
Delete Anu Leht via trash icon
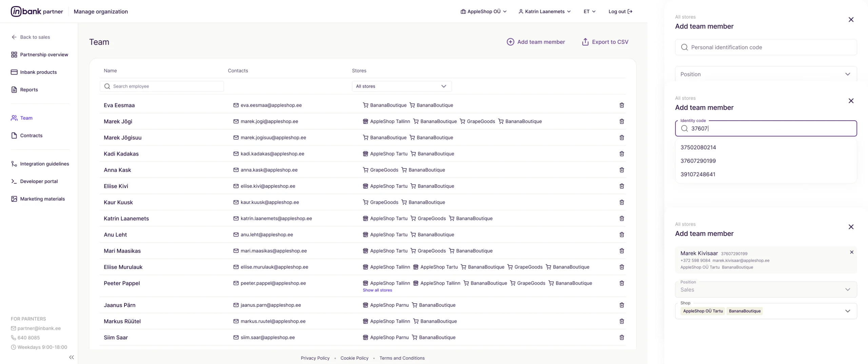pyautogui.click(x=622, y=235)
